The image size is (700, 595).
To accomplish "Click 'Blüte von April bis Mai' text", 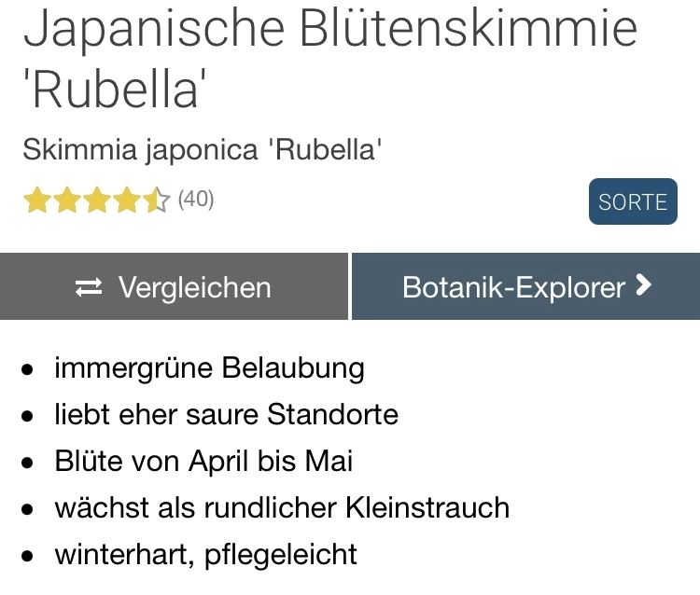I will click(x=203, y=461).
